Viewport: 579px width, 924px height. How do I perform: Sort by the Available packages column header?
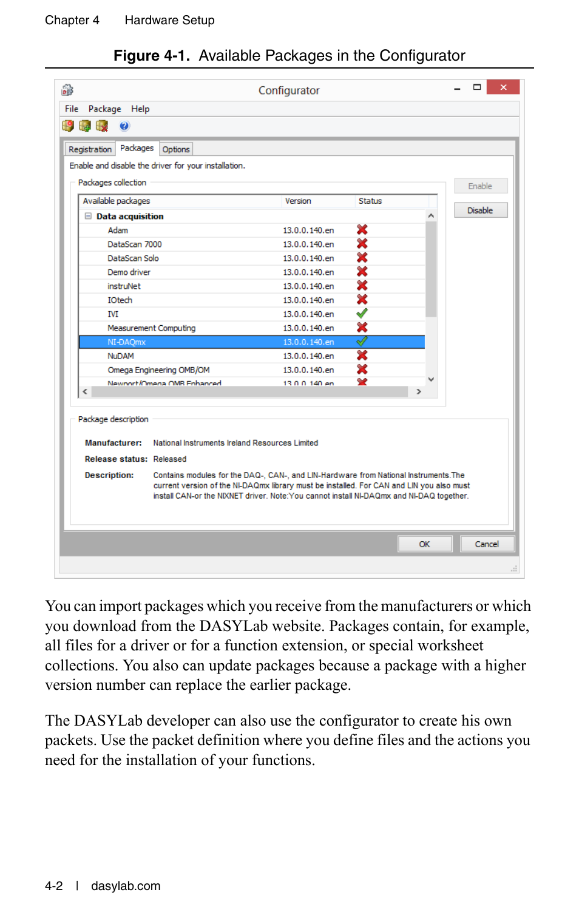180,201
